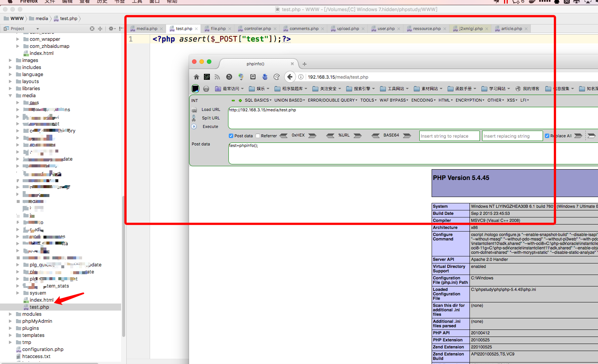Click the globe download icon in Firefox toolbar
Image resolution: width=598 pixels, height=364 pixels.
[x=241, y=77]
